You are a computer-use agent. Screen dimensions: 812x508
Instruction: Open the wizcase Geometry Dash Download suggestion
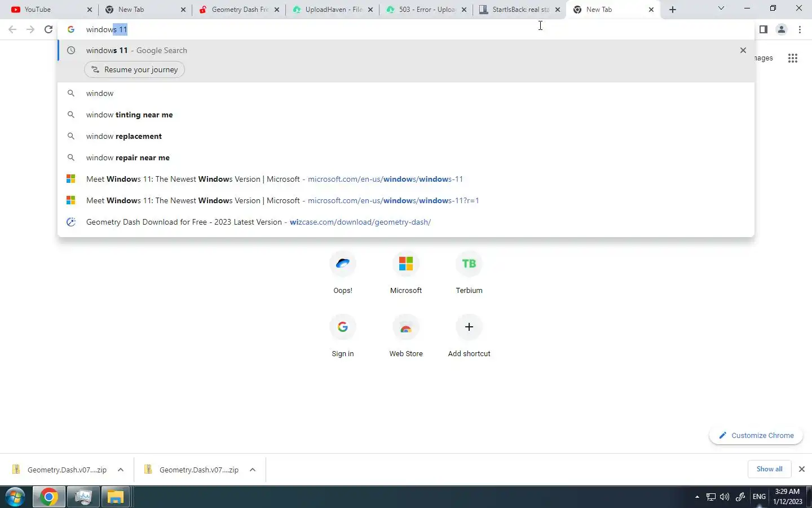click(x=406, y=222)
